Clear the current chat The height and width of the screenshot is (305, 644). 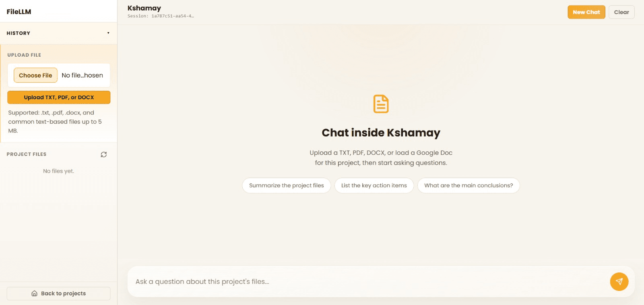coord(621,12)
